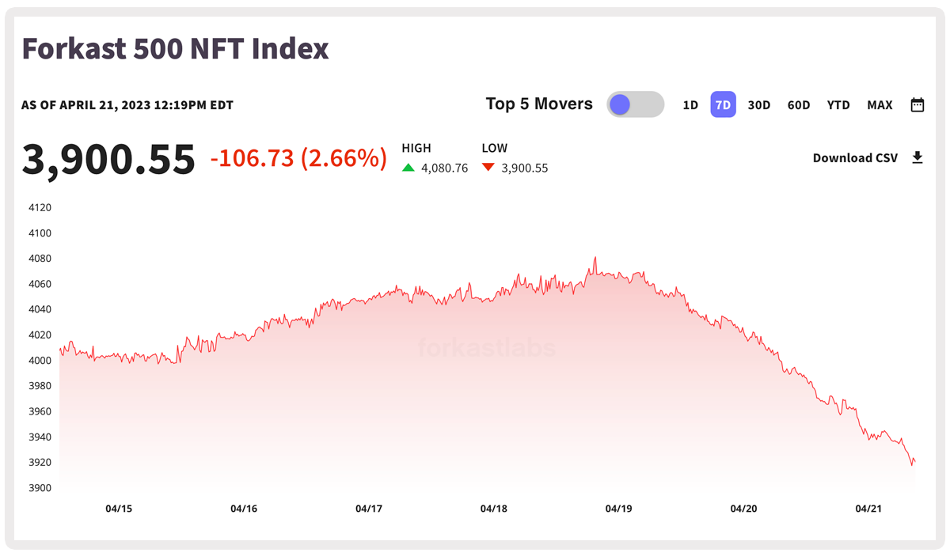Open the calendar date picker icon
The image size is (950, 560).
tap(918, 104)
